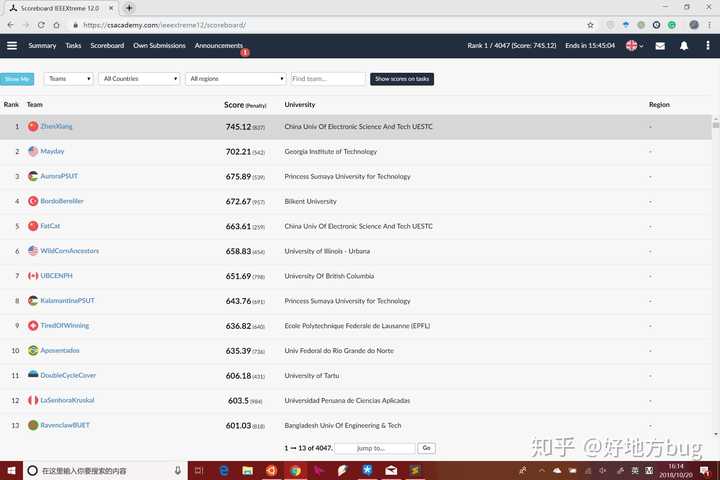The height and width of the screenshot is (480, 720).
Task: Open Own Submissions
Action: [x=159, y=45]
